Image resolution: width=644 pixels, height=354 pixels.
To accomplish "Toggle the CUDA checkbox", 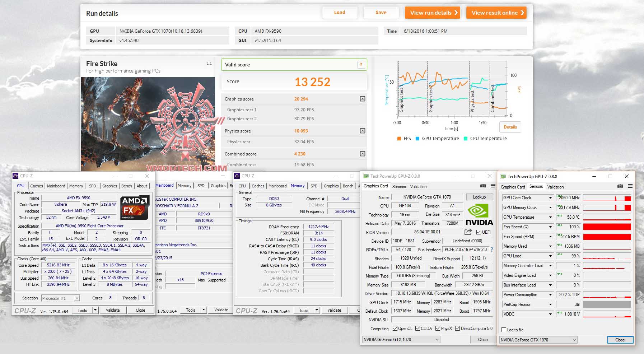I will 417,329.
